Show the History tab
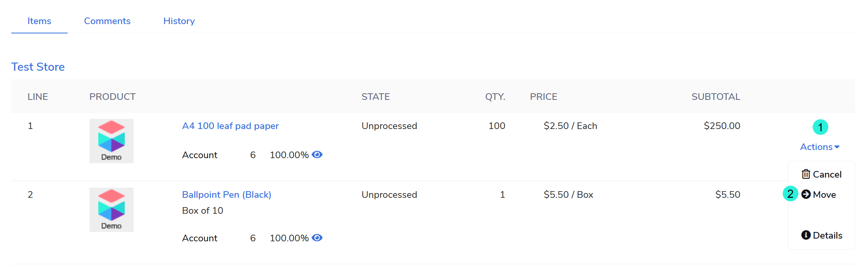 click(179, 21)
